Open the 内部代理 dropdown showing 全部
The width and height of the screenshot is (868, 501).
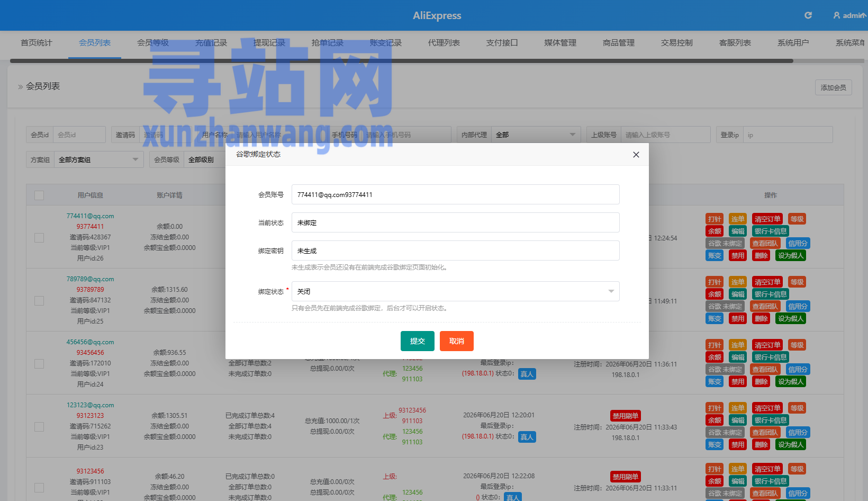point(536,135)
